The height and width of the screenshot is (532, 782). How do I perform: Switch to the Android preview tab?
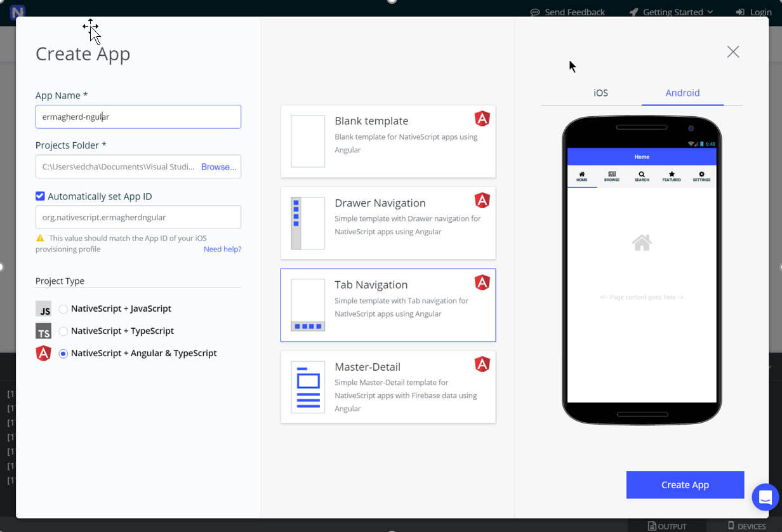(x=682, y=93)
